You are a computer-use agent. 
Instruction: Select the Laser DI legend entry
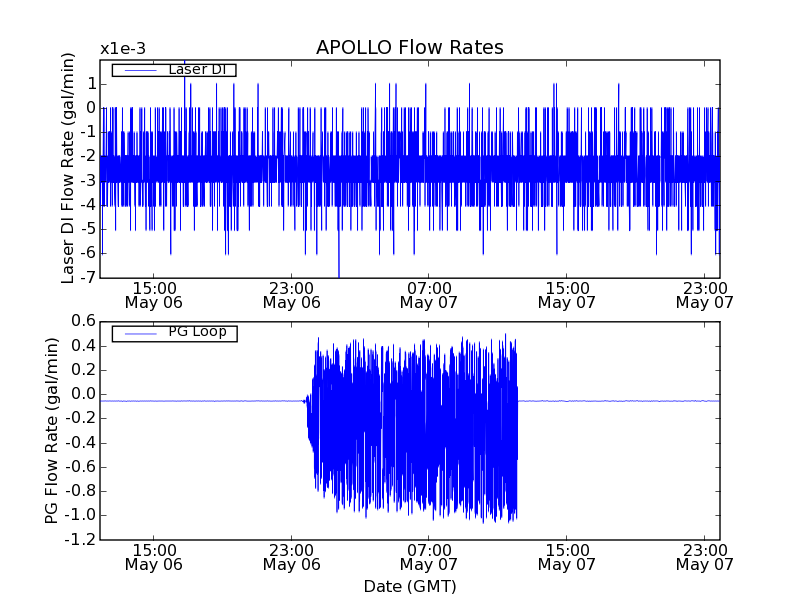[x=194, y=69]
